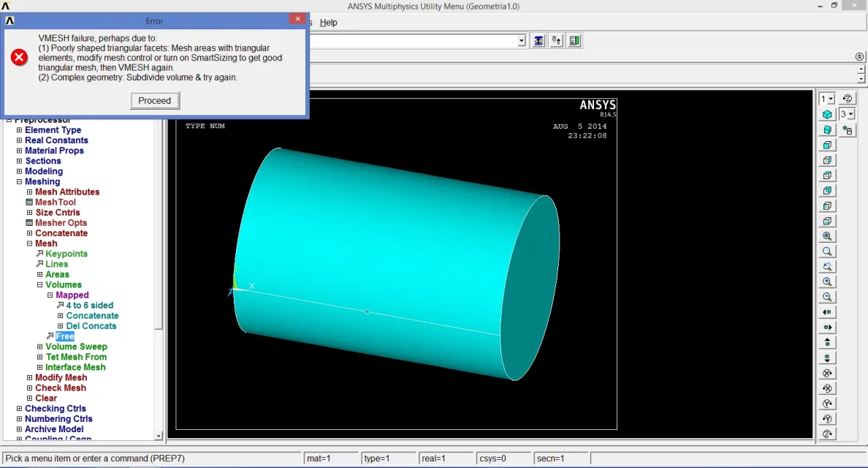Expand the Material Props node
The width and height of the screenshot is (868, 468).
20,151
